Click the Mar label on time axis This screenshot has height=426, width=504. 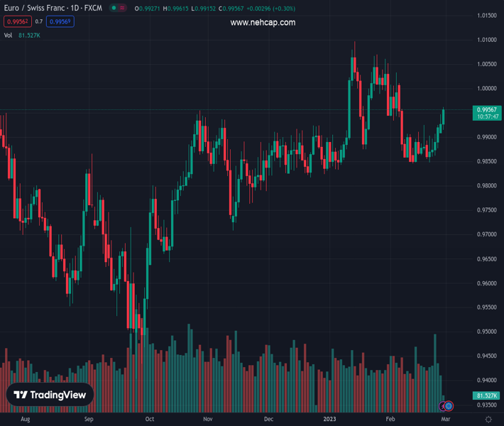click(x=445, y=420)
